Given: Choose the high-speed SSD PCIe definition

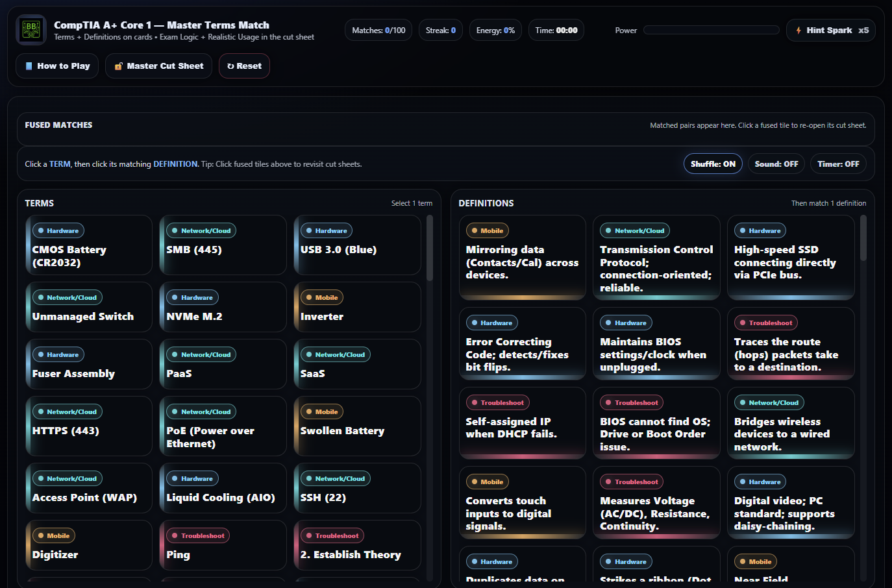Looking at the screenshot, I should tap(790, 258).
